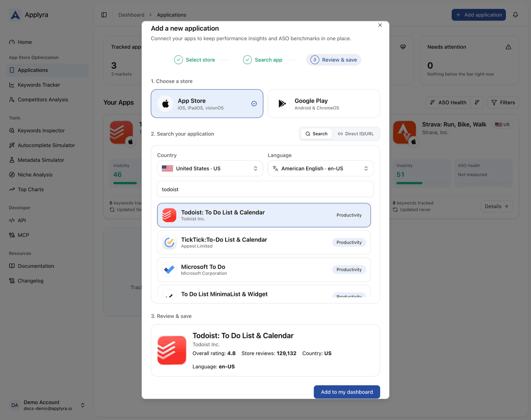
Task: Click the Strava: Run, Bike, Walk title
Action: click(454, 125)
